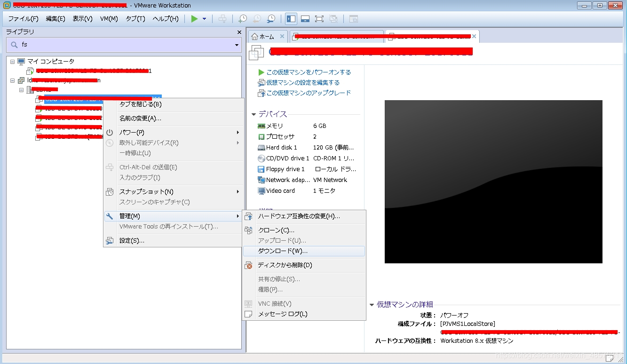Collapse the 仮想マシンの詳細 section triangle
Image resolution: width=627 pixels, height=364 pixels.
click(372, 304)
